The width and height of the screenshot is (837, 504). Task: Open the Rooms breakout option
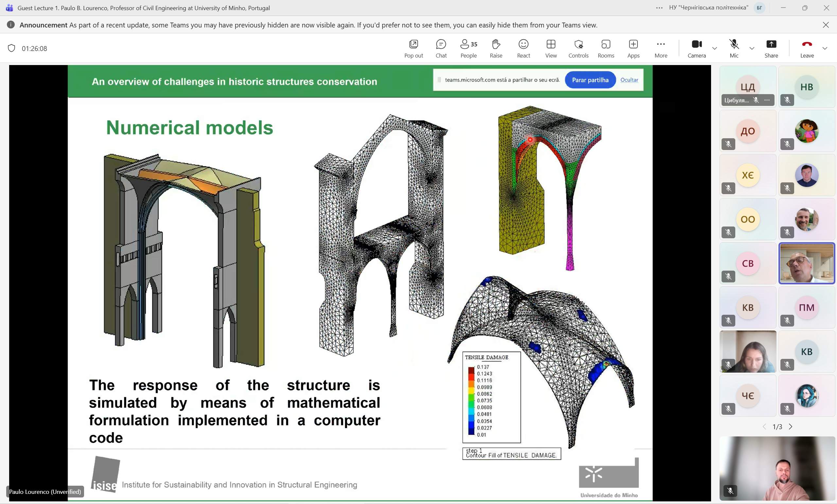(x=606, y=48)
